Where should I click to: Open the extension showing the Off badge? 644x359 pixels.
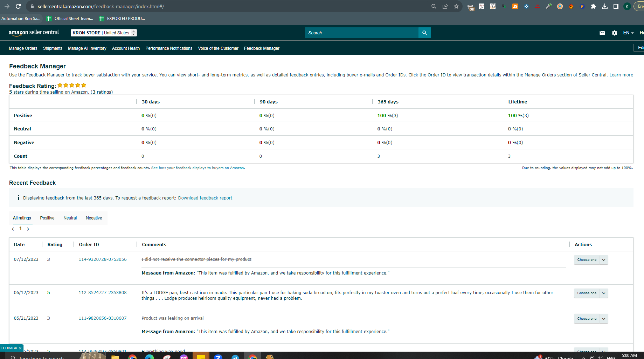click(x=471, y=7)
